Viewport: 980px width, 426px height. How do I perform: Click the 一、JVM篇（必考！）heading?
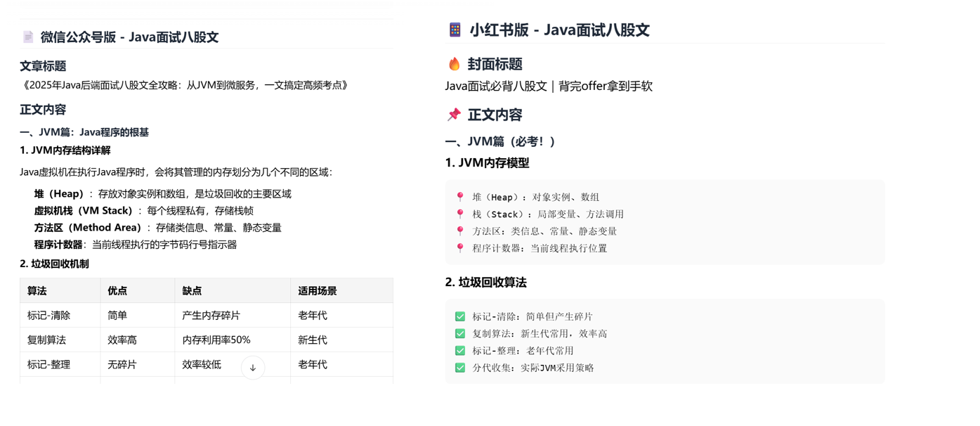[501, 142]
